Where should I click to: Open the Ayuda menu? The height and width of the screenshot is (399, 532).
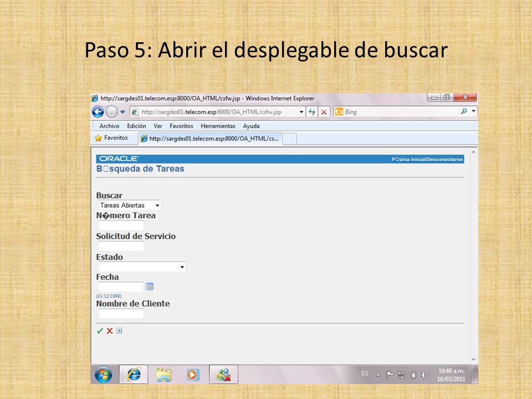coord(251,126)
